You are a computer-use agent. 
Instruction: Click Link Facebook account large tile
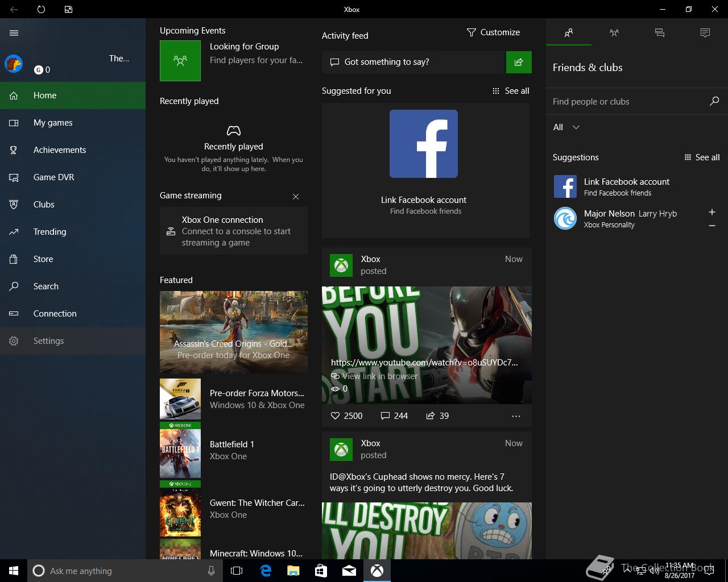point(425,171)
